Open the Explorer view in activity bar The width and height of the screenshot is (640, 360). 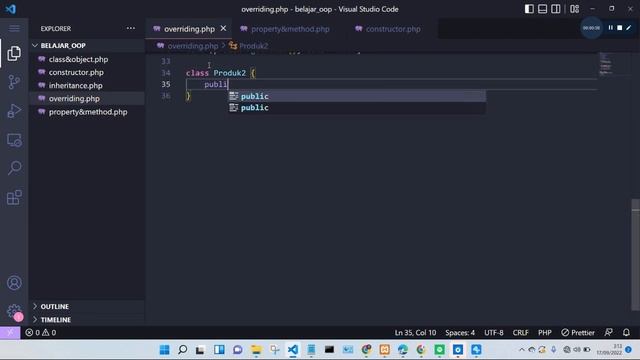point(14,53)
